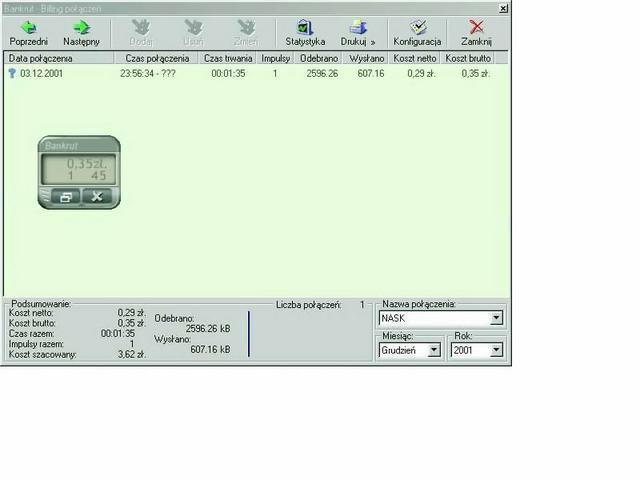Image resolution: width=640 pixels, height=480 pixels.
Task: Click the Poprzedni back arrow icon
Action: coord(28,28)
